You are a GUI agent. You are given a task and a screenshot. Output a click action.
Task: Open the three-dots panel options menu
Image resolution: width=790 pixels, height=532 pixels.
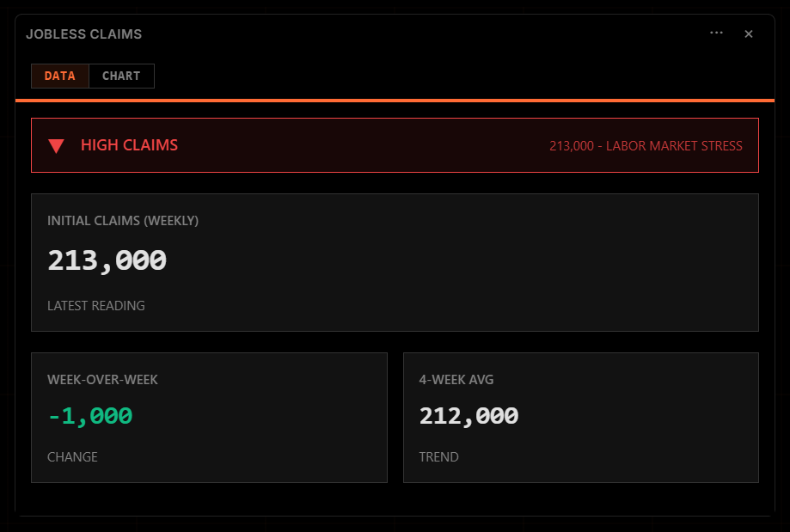pos(716,33)
